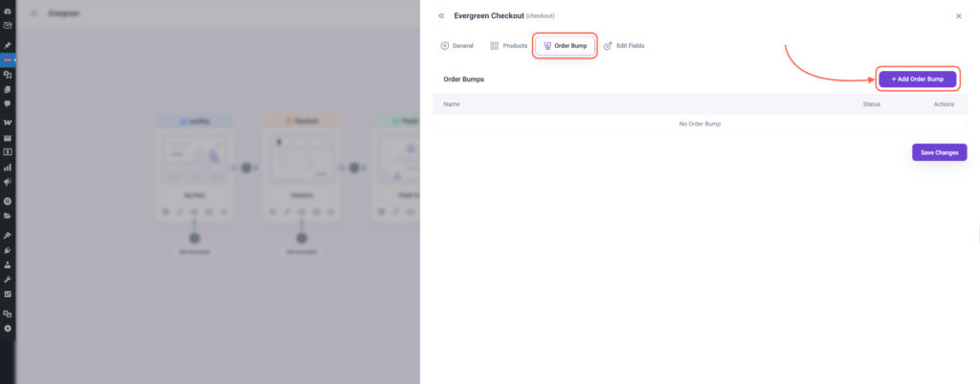Switch to the Products tab
The height and width of the screenshot is (384, 980).
[508, 46]
